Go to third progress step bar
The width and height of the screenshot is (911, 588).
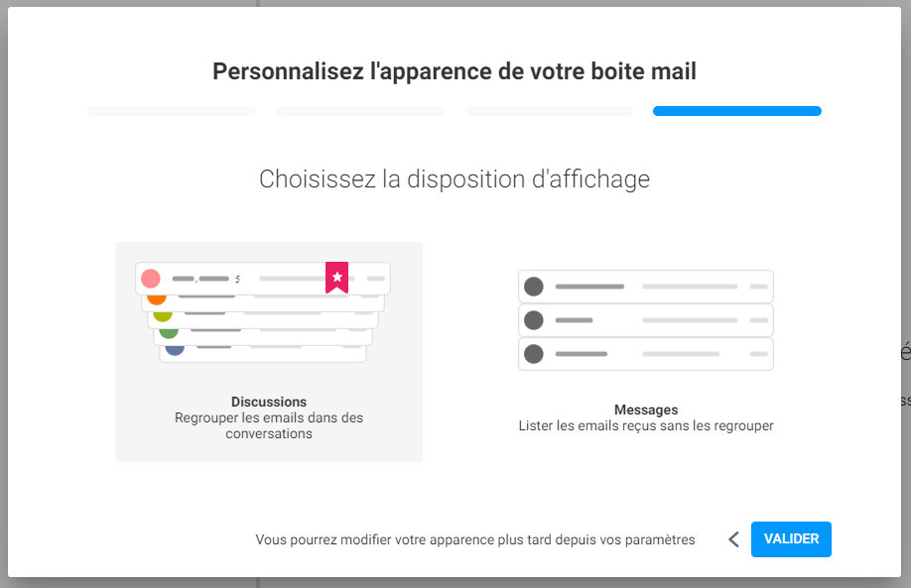coord(549,111)
